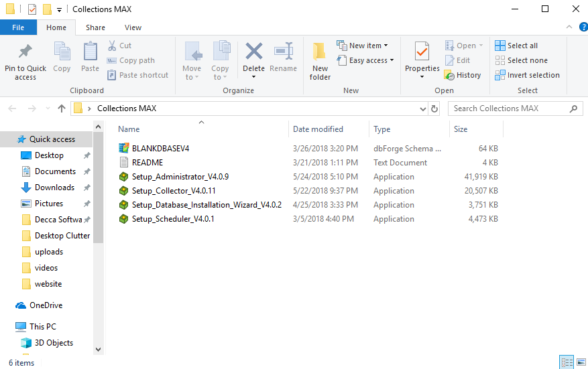Screen dimensions: 588x369
Task: Open 3D Objects under This PC
Action: pos(54,343)
